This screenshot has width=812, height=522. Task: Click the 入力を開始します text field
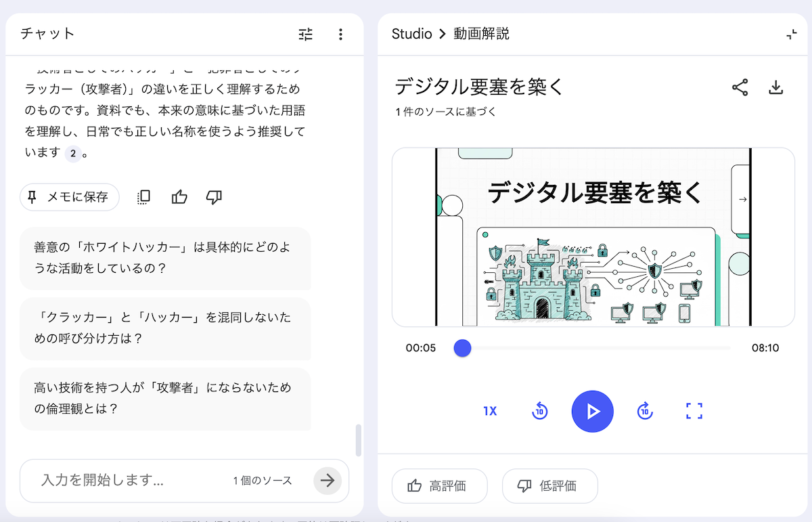point(129,481)
